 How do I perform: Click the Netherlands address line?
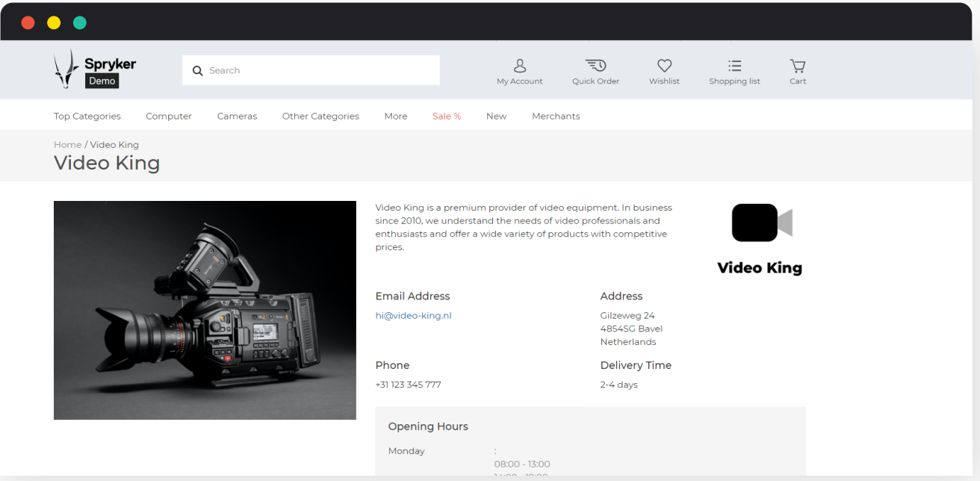click(628, 341)
